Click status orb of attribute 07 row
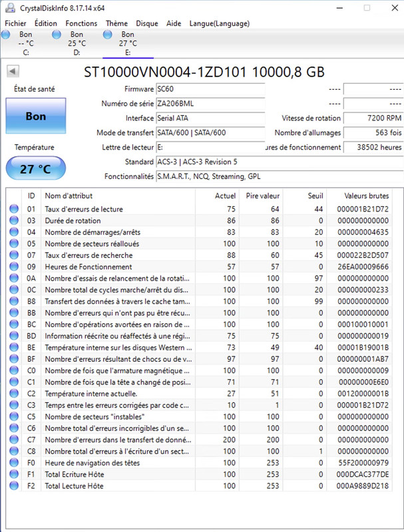This screenshot has height=532, width=404. (x=14, y=255)
